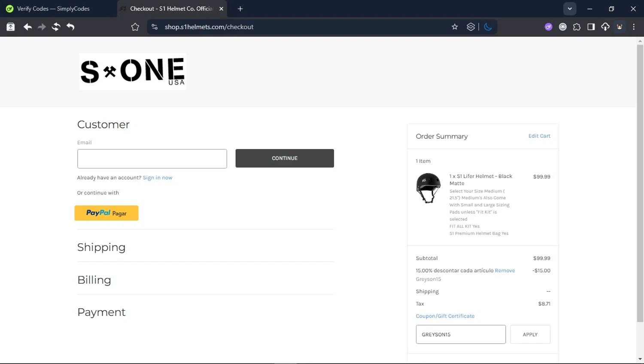Click the 1 Item count text
Screen dimensions: 644x364
[x=423, y=161]
